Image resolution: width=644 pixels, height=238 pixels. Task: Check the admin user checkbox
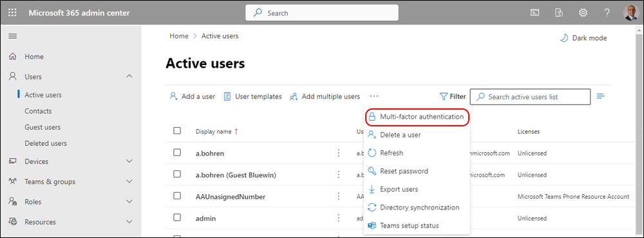coord(177,217)
